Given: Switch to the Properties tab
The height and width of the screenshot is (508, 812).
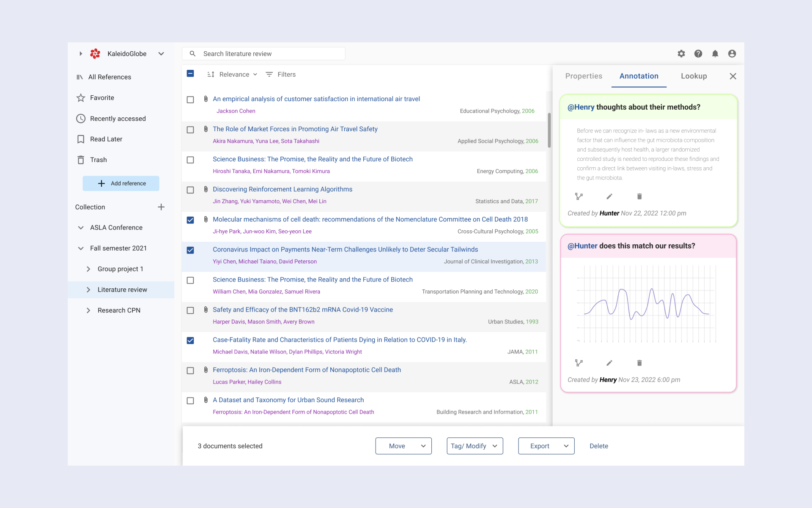Looking at the screenshot, I should coord(584,76).
